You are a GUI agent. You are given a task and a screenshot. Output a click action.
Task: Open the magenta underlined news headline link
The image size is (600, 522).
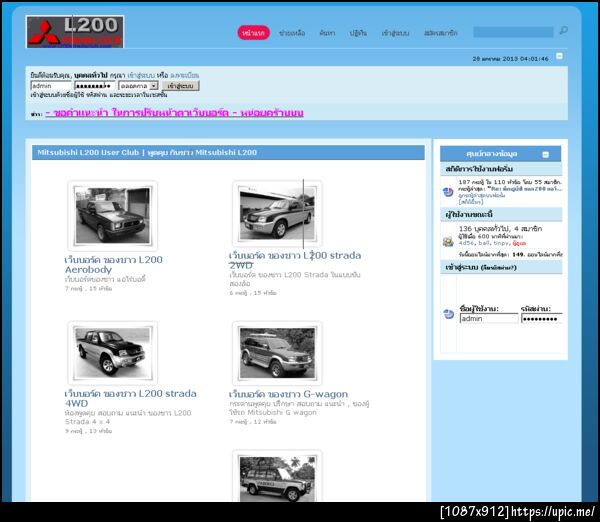point(174,113)
